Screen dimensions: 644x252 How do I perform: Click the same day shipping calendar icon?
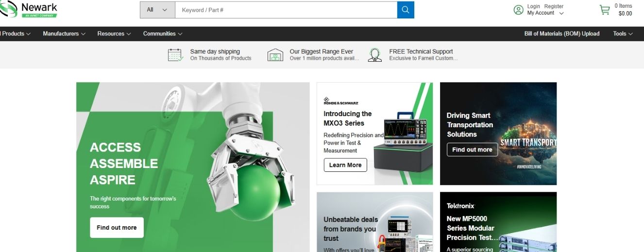(175, 55)
